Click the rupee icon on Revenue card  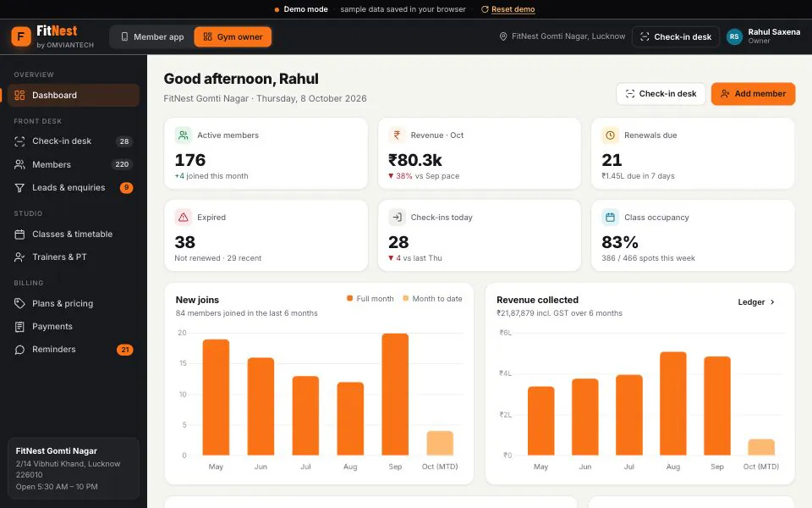[x=397, y=135]
